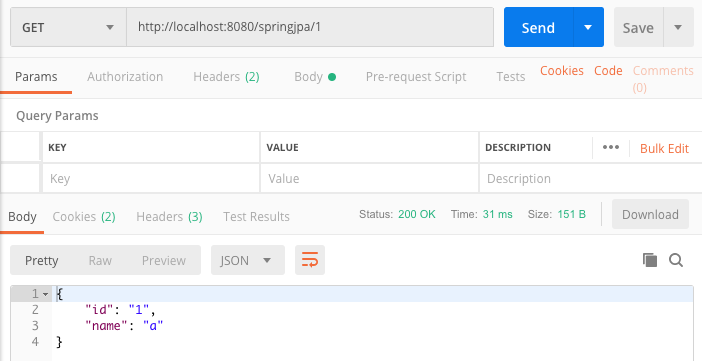Open the Authorization tab

(125, 77)
